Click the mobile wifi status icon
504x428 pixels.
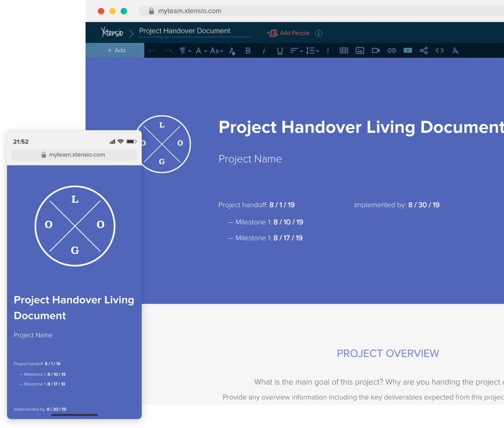tap(120, 142)
